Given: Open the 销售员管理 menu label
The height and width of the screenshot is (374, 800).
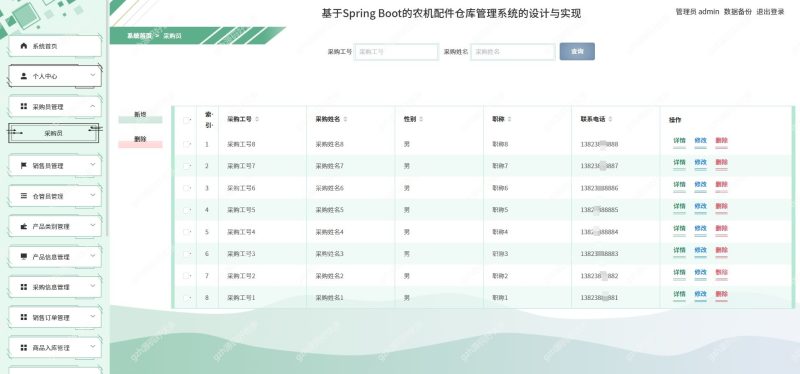Looking at the screenshot, I should tap(48, 166).
